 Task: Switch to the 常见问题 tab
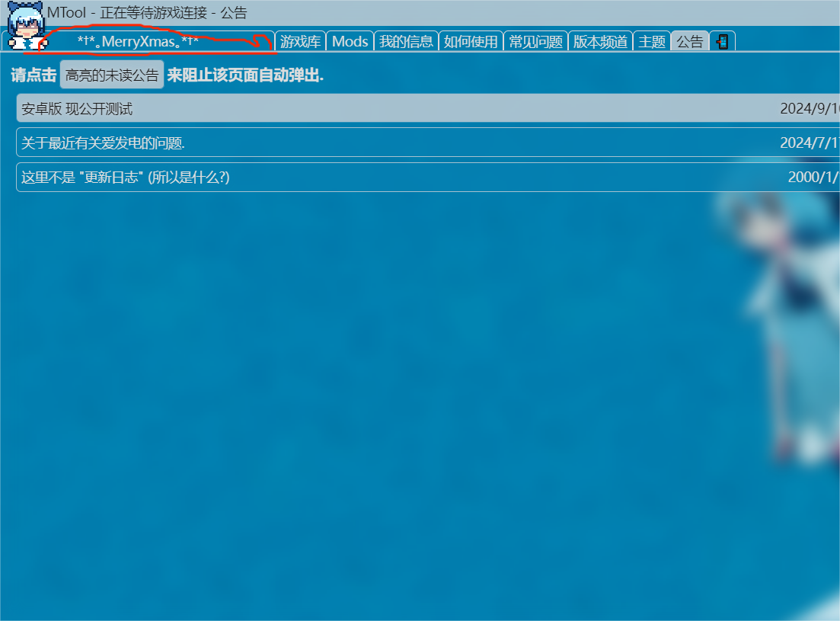535,42
